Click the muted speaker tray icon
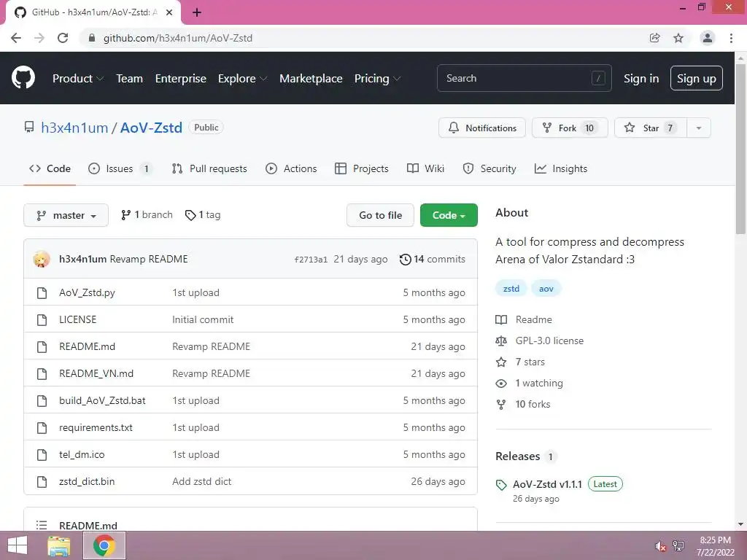 660,546
